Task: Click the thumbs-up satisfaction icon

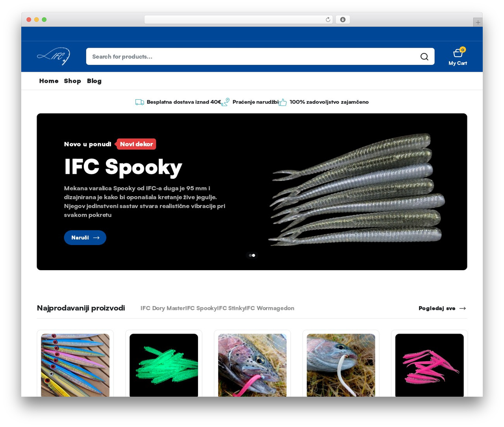Action: pyautogui.click(x=283, y=102)
